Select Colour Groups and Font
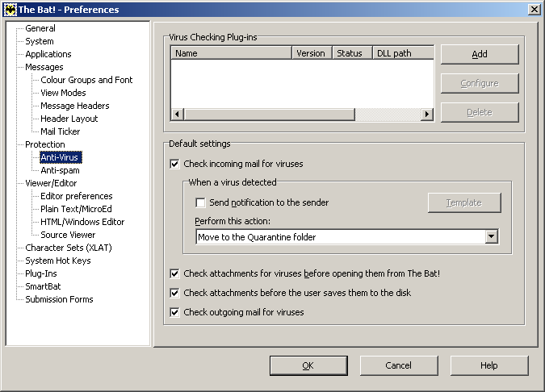The image size is (545, 392). [x=86, y=80]
